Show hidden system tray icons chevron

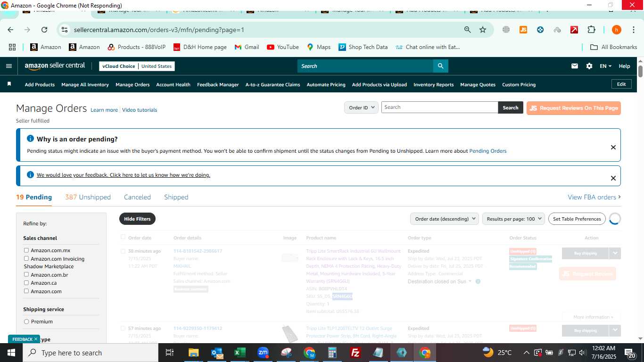pos(526,353)
